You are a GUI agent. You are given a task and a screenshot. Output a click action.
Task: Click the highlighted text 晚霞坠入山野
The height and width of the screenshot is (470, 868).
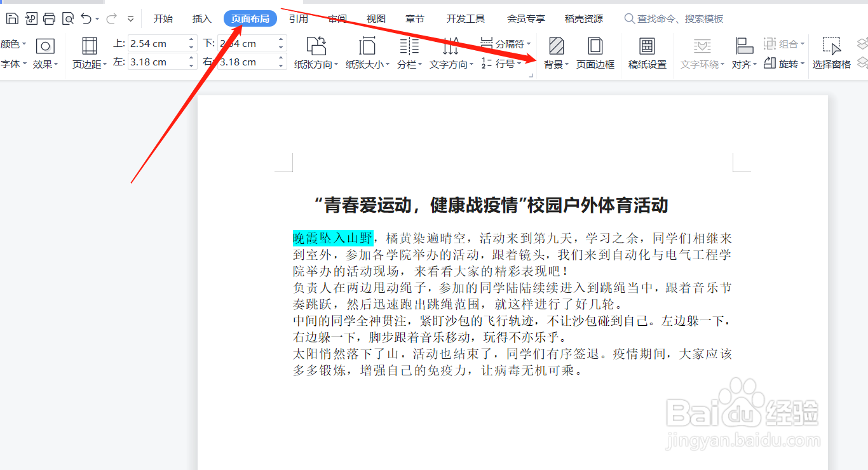pos(333,238)
